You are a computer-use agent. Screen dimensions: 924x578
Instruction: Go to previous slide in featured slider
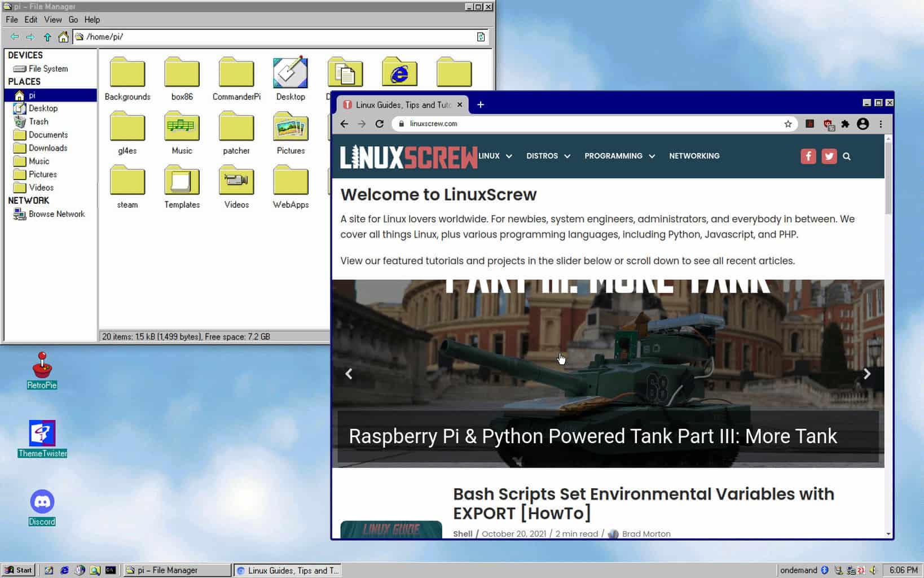tap(349, 374)
